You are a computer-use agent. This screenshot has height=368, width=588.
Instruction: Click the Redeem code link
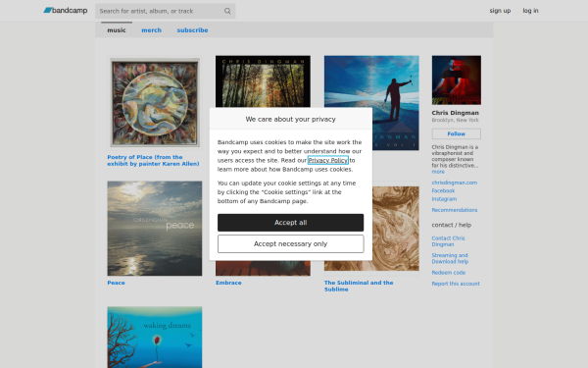(x=449, y=273)
